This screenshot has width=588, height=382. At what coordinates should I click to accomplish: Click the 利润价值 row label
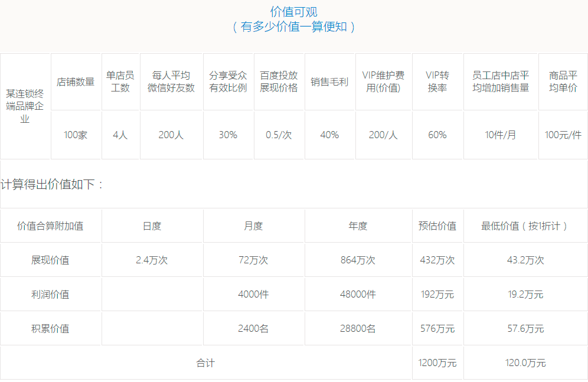[x=50, y=295]
